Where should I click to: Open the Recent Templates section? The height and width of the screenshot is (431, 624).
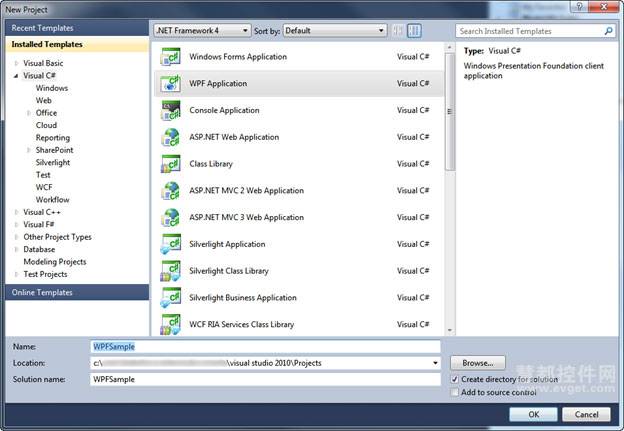pos(77,28)
